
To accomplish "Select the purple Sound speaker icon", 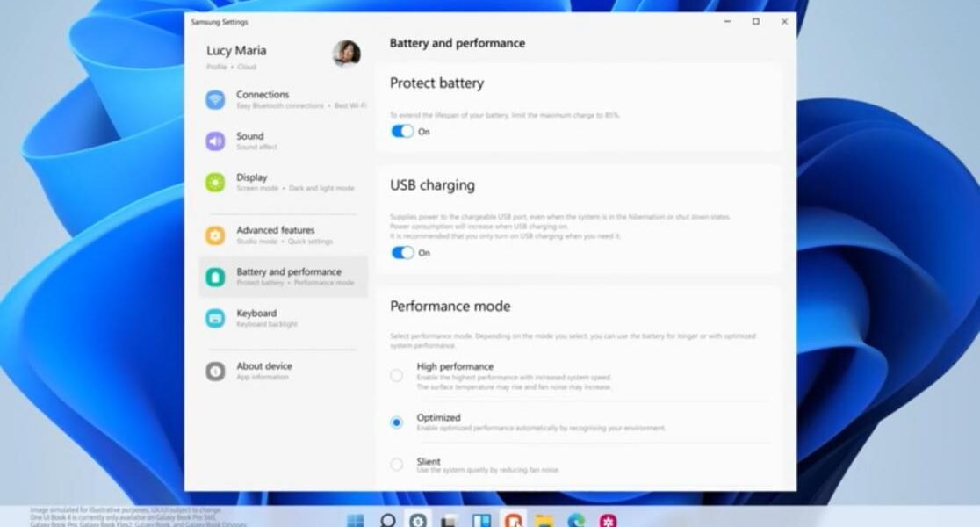I will coord(215,141).
